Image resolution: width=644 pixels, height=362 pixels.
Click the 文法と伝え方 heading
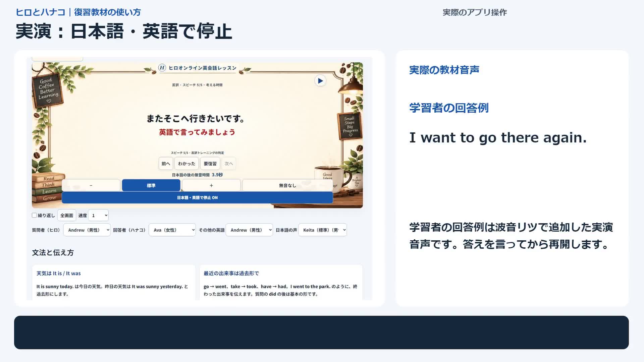(53, 253)
